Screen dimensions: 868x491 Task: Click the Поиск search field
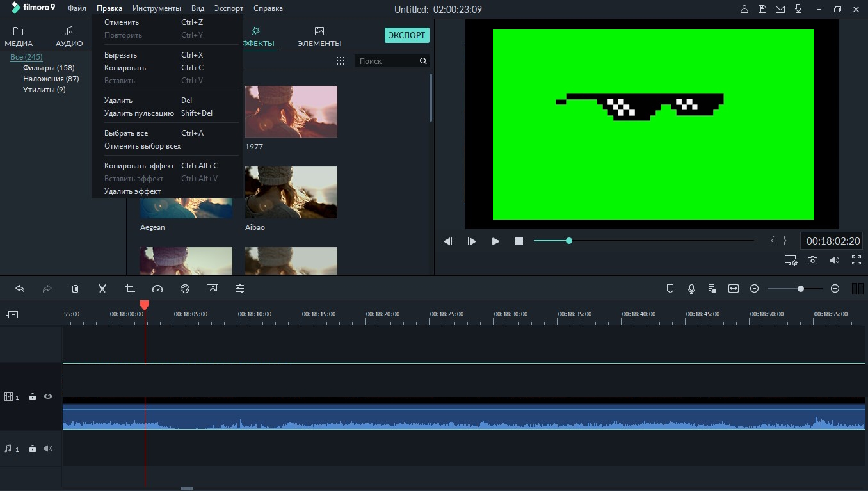pyautogui.click(x=387, y=61)
